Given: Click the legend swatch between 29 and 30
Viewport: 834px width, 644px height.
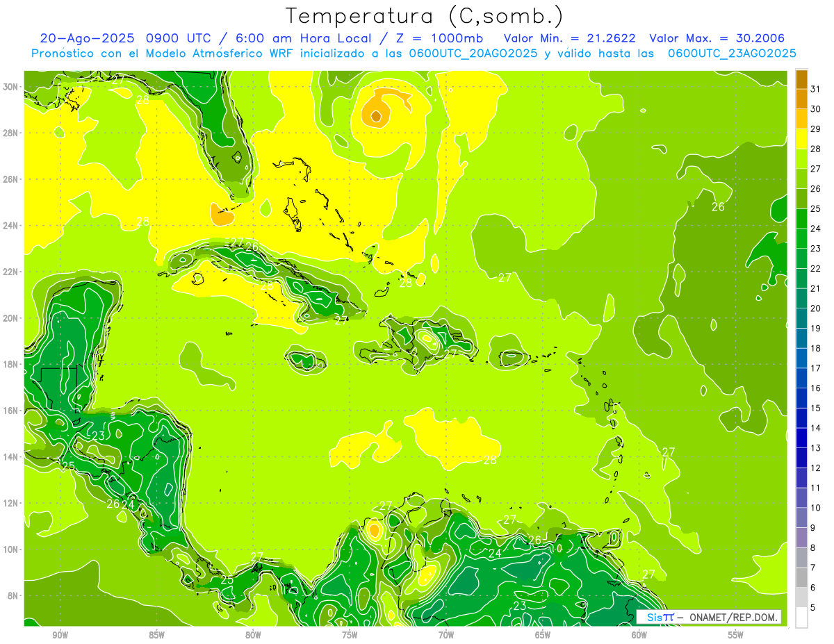Looking at the screenshot, I should pyautogui.click(x=801, y=119).
